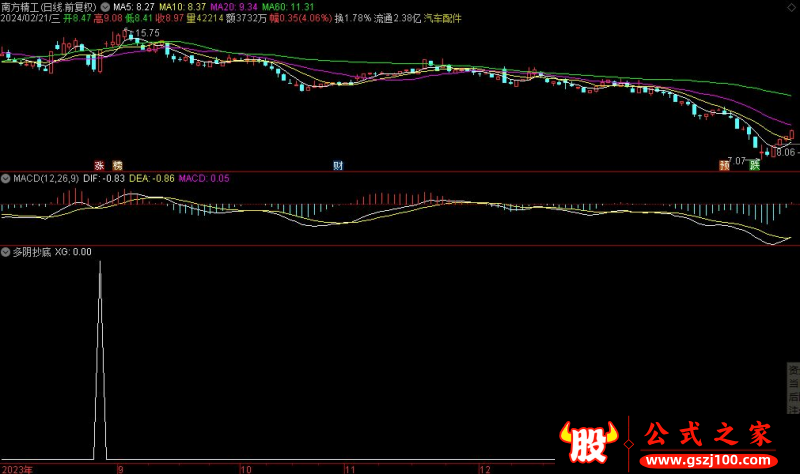Select the MA20 moving average label
The width and height of the screenshot is (800, 474).
tap(225, 6)
